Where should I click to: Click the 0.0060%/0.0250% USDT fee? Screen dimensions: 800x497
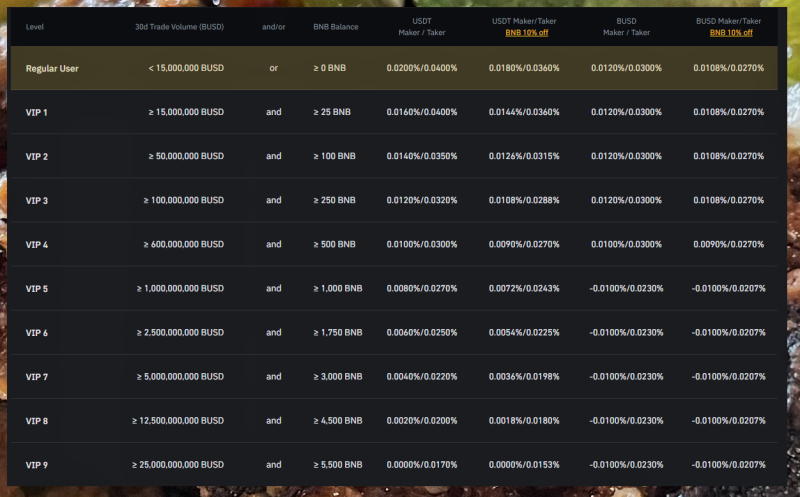coord(422,333)
